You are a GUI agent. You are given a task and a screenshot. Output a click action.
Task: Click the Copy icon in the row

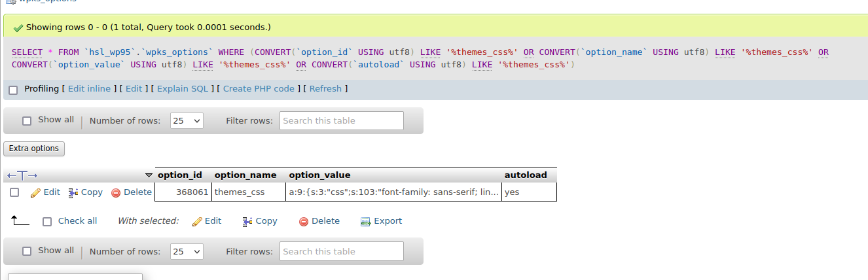coord(73,192)
